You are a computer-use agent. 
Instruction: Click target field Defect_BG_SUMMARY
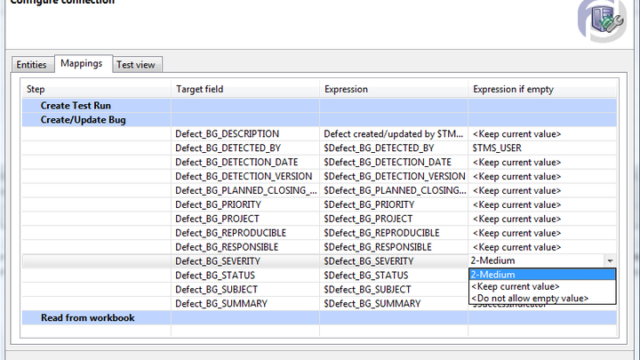pos(222,304)
